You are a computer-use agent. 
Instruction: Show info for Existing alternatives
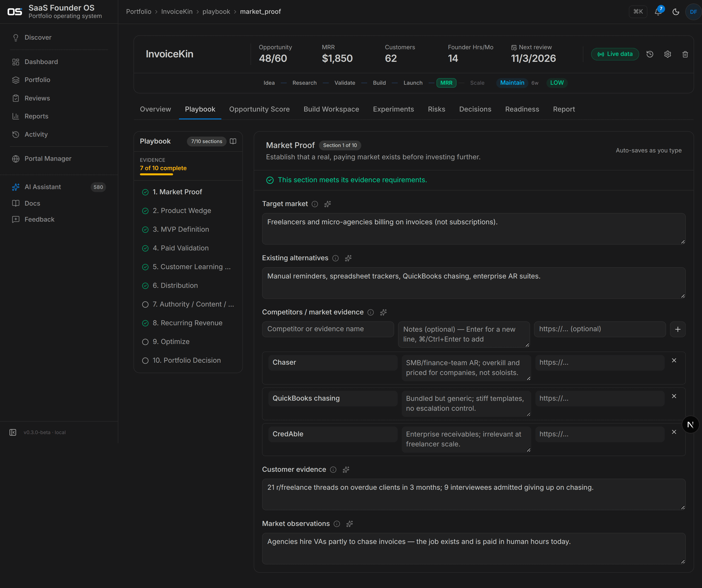[336, 258]
